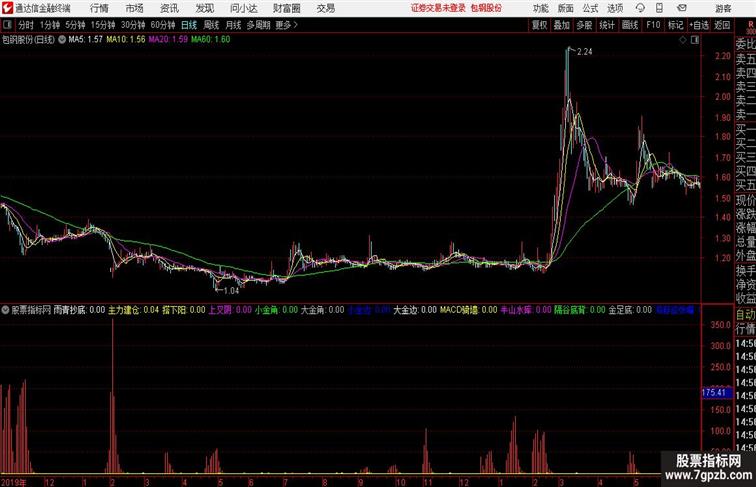Expand the dropdown before 股票指标网 indicator
Viewport: 756px width, 487px height.
(x=5, y=310)
